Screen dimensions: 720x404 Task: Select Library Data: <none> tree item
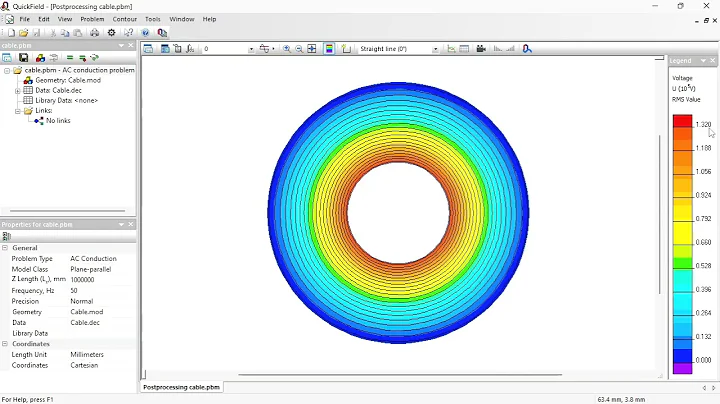point(66,101)
